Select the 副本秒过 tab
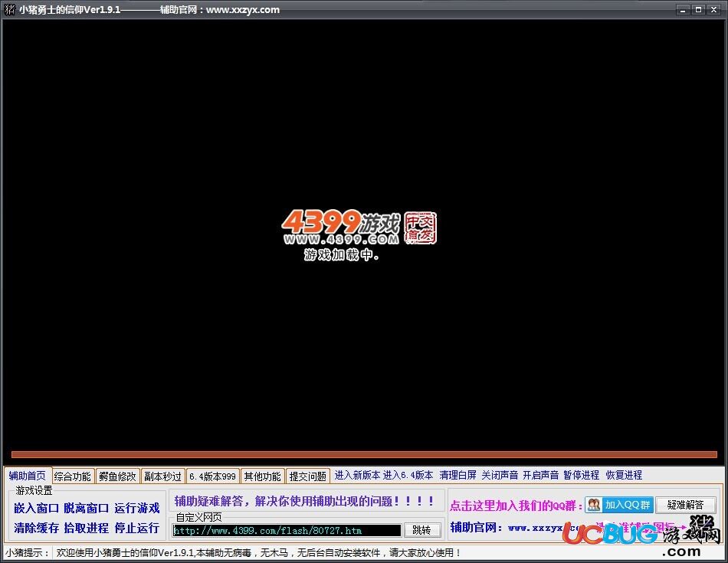Viewport: 728px width, 563px height. click(x=162, y=476)
